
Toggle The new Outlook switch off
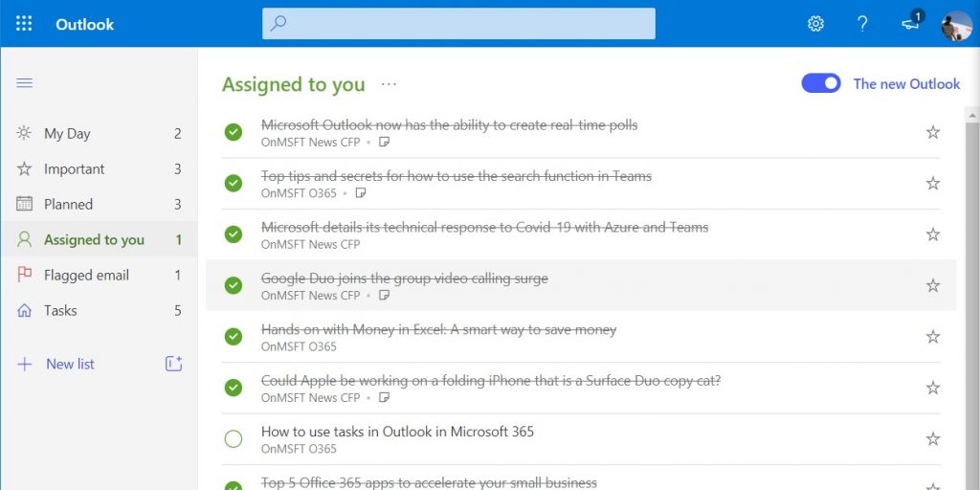[x=821, y=83]
